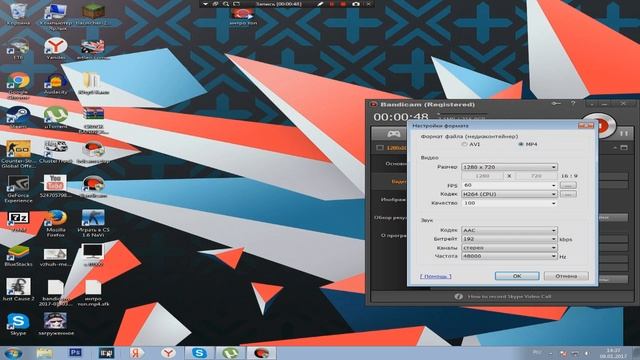Open the YouTube-logo desktop file icon
The width and height of the screenshot is (640, 360).
[x=56, y=186]
